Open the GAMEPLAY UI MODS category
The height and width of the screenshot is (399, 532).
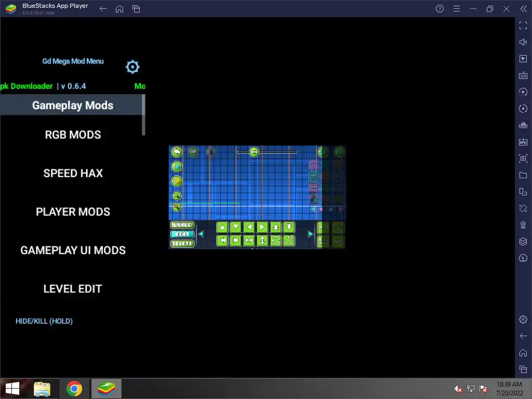click(x=73, y=250)
